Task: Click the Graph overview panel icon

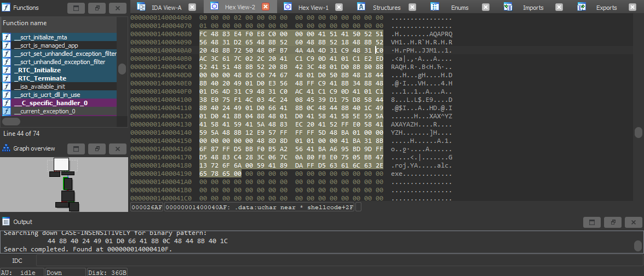Action: pos(7,148)
